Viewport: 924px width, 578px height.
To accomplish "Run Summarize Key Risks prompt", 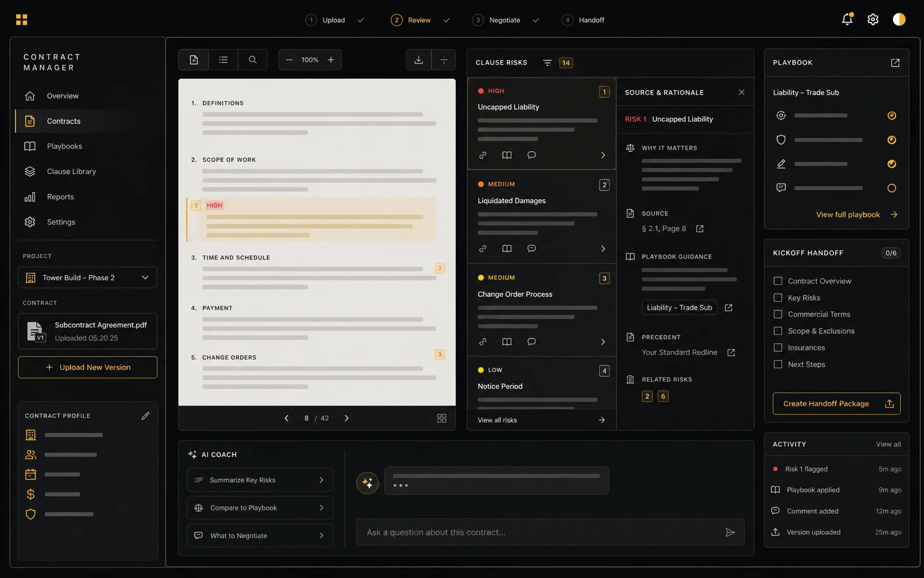I will point(260,480).
